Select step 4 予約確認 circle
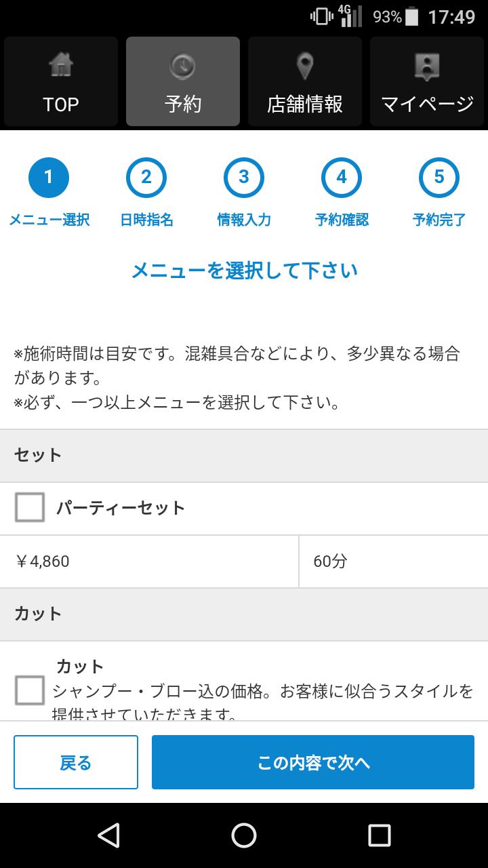 [x=342, y=178]
